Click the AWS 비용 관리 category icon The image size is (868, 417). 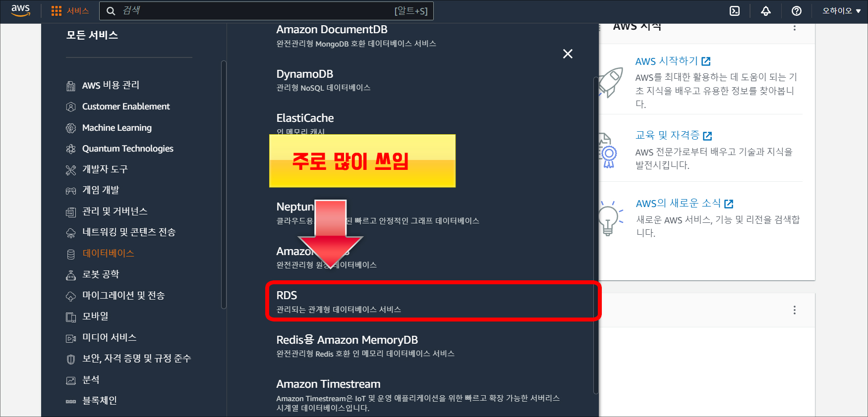point(71,86)
